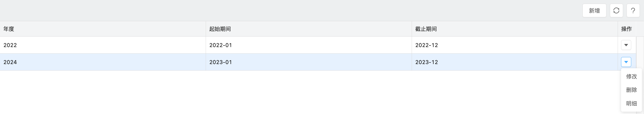The image size is (644, 114).
Task: Click the 新增 button
Action: 594,10
